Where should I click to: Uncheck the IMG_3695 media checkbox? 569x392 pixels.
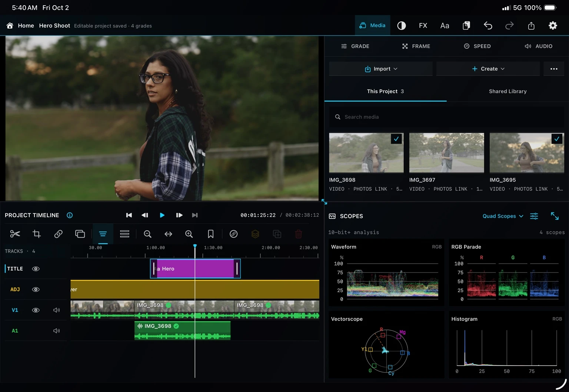click(557, 139)
